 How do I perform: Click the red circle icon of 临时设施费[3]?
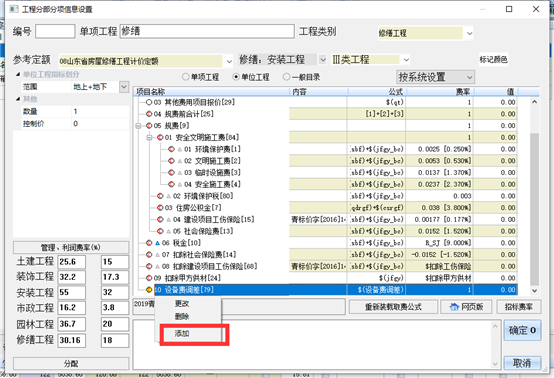pyautogui.click(x=171, y=172)
